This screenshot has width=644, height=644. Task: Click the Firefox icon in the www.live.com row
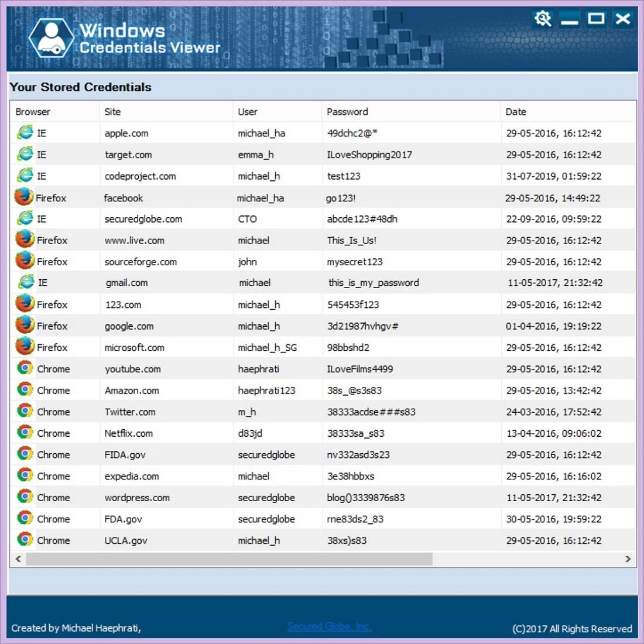25,239
